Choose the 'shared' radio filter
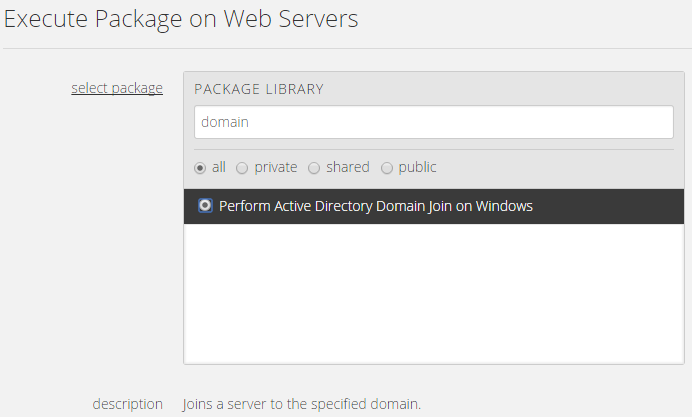This screenshot has width=692, height=417. click(x=314, y=168)
